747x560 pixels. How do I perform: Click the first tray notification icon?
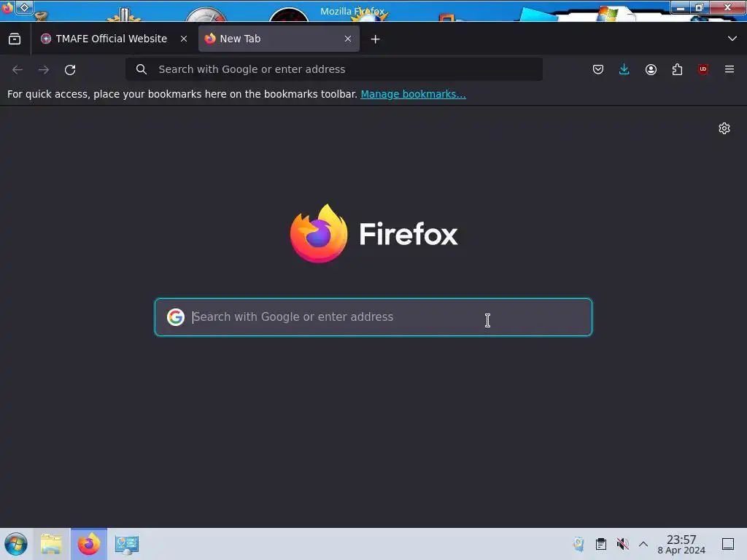(x=578, y=544)
